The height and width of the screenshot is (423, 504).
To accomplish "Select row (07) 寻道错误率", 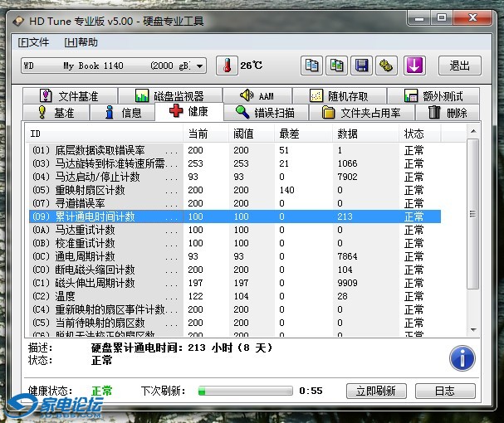I will pyautogui.click(x=235, y=203).
